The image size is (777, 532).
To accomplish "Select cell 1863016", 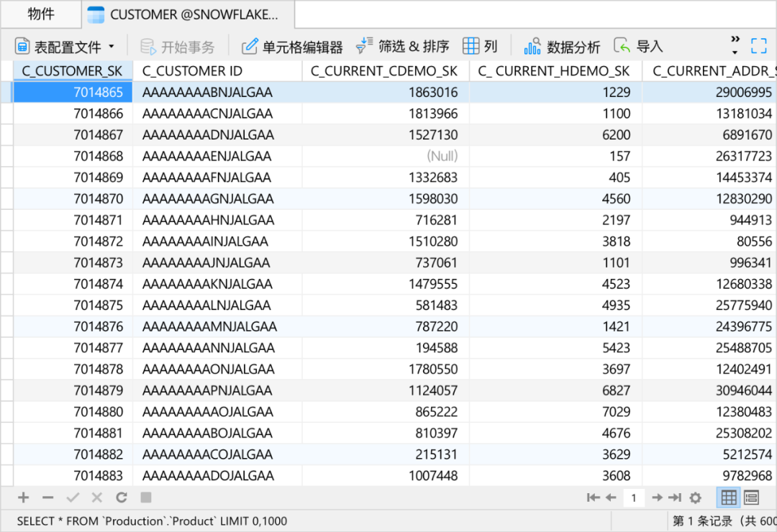I will tap(386, 92).
